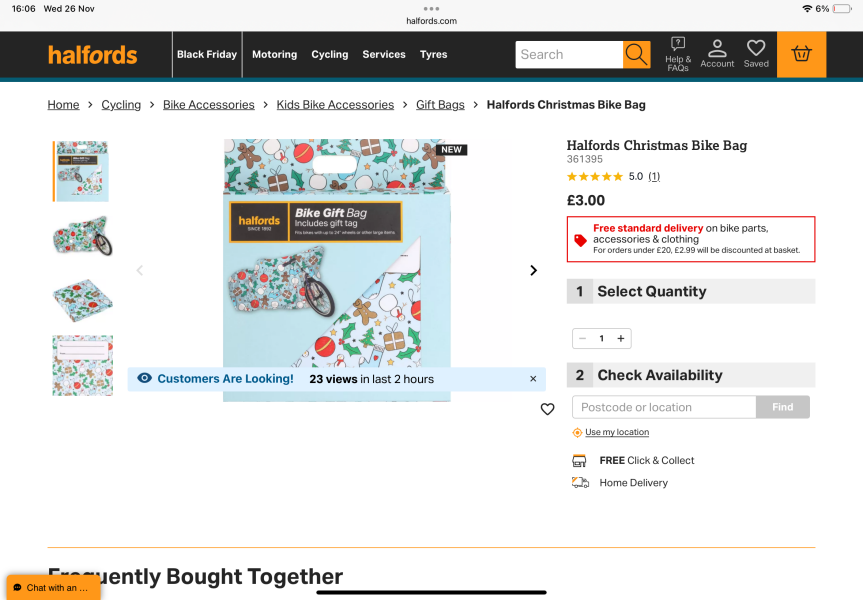Screen dimensions: 863x600
Task: Open the Account profile icon
Action: point(717,54)
